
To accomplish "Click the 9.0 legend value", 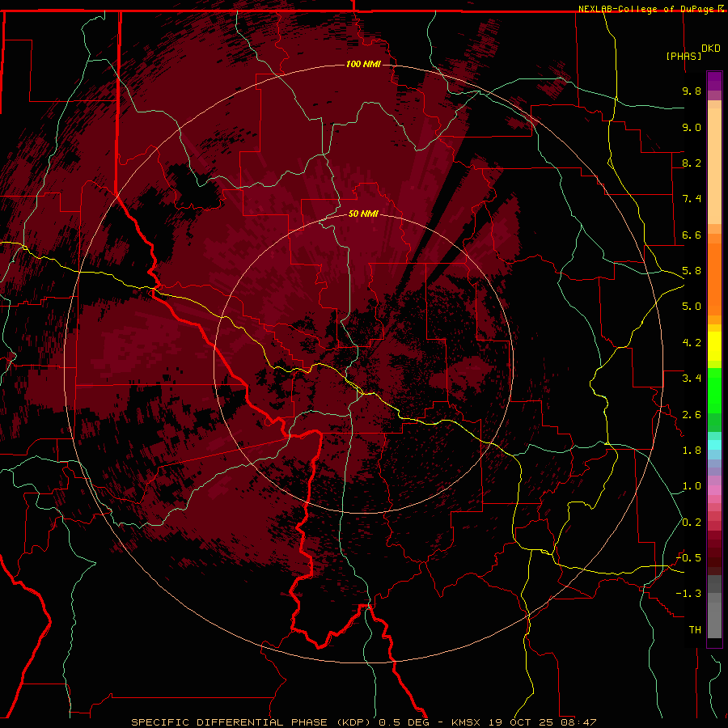I will tap(692, 127).
